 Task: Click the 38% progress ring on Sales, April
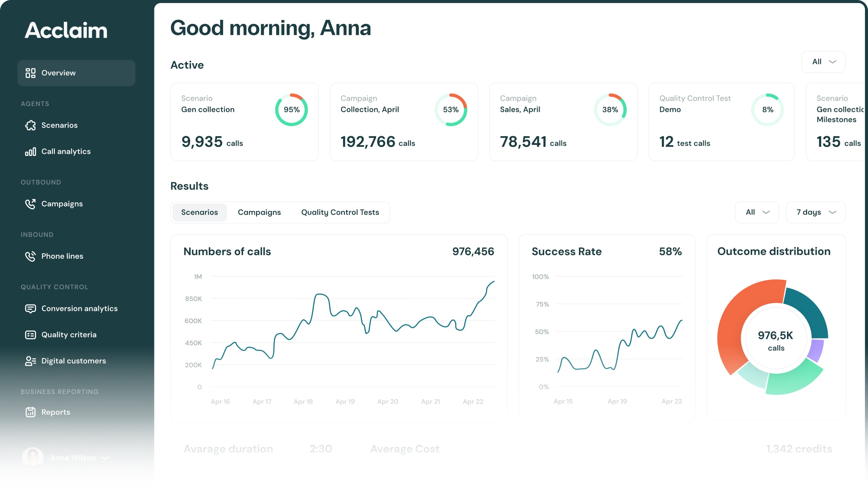click(x=610, y=110)
